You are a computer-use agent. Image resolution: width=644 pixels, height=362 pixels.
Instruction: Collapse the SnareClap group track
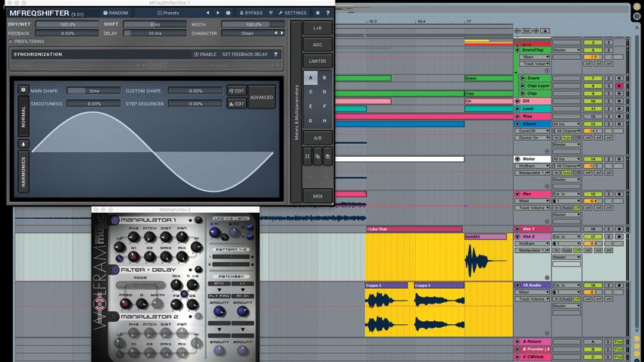point(517,50)
